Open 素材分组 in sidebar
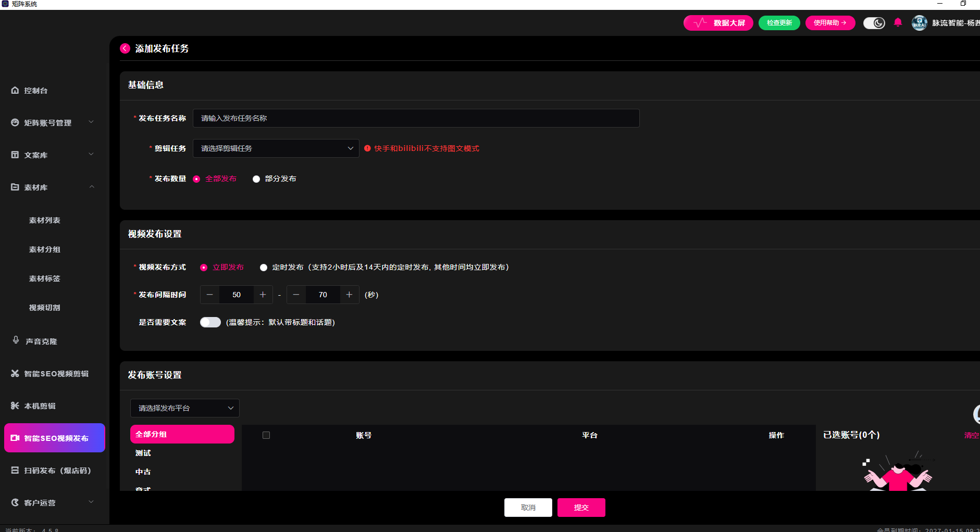 [45, 249]
